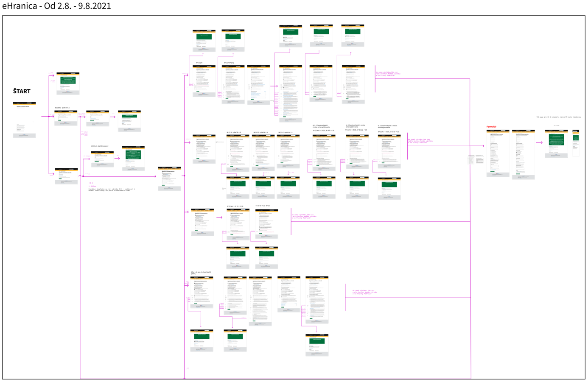Open form thumbnail under §6 (1) c) label

click(288, 152)
